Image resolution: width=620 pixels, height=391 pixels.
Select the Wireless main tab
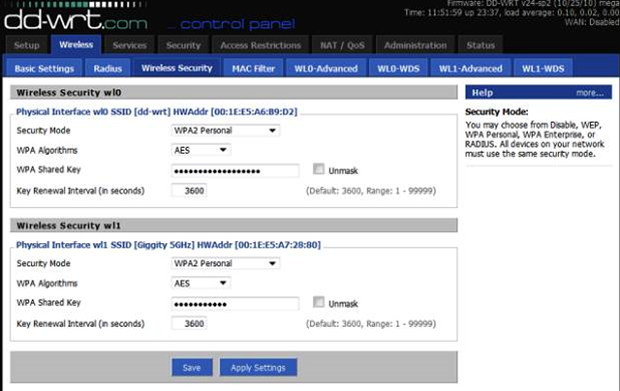[76, 45]
